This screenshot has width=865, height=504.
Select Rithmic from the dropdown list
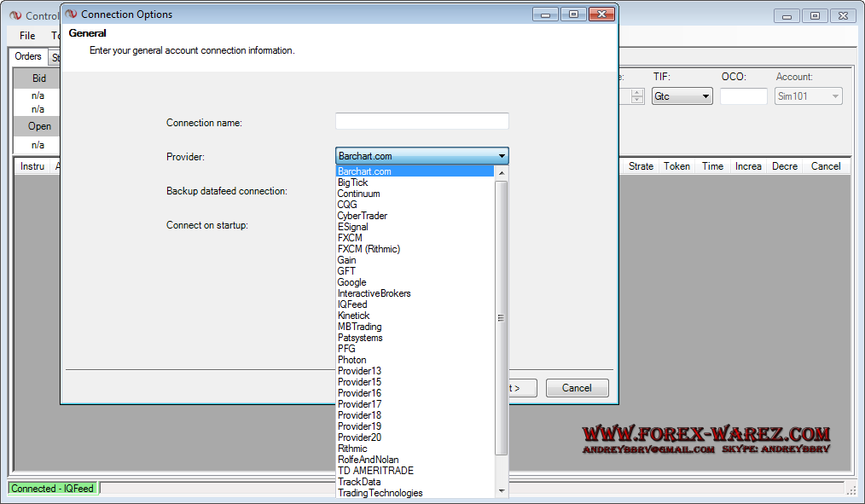point(352,449)
